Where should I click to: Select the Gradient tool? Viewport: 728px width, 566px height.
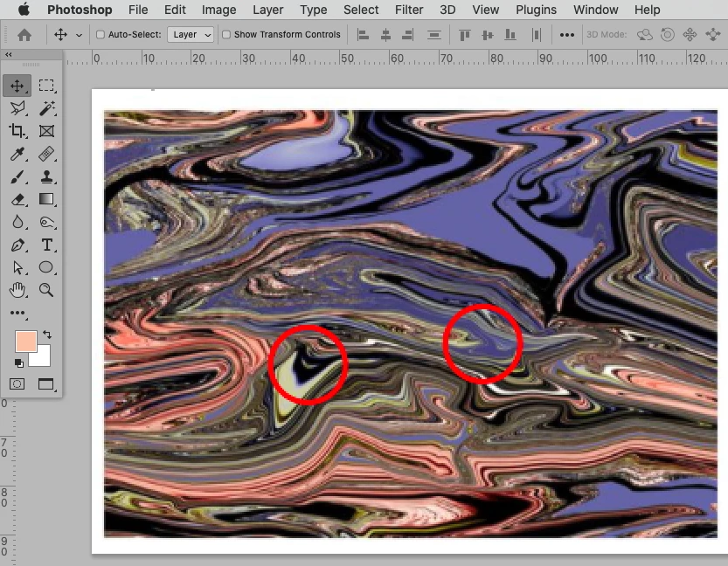46,199
